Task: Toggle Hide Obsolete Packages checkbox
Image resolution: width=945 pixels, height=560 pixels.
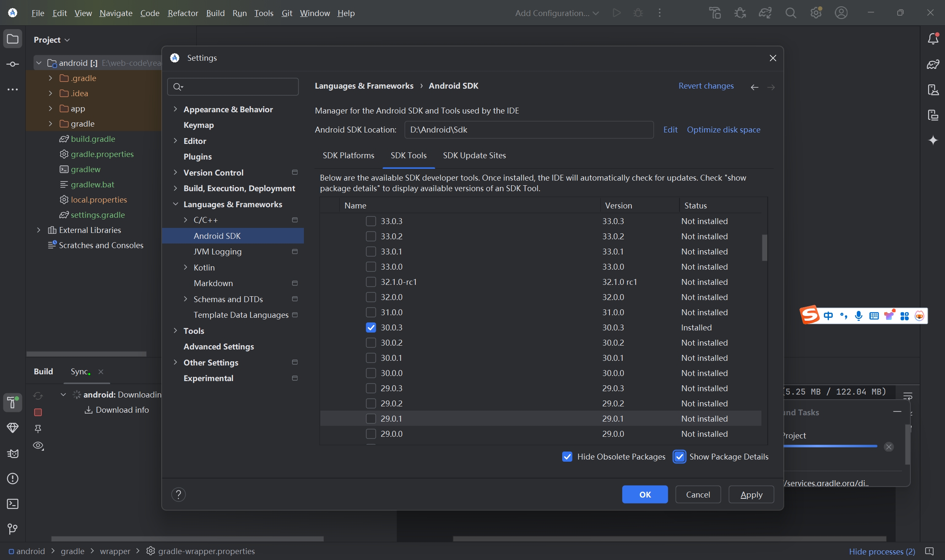Action: (567, 457)
